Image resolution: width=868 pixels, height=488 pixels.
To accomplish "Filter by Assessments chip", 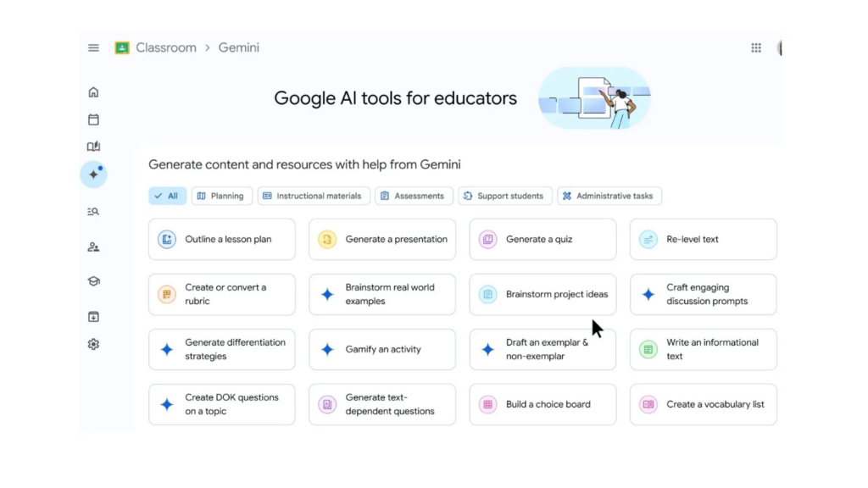I will [414, 196].
